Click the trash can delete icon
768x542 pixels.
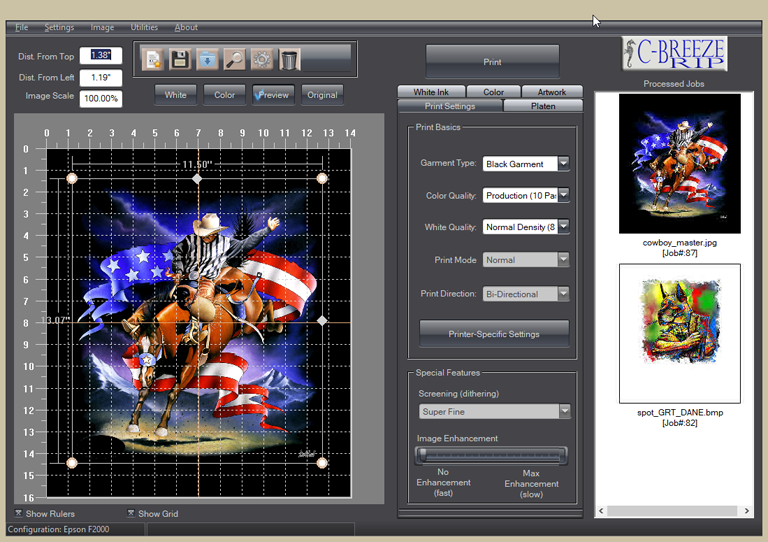289,60
